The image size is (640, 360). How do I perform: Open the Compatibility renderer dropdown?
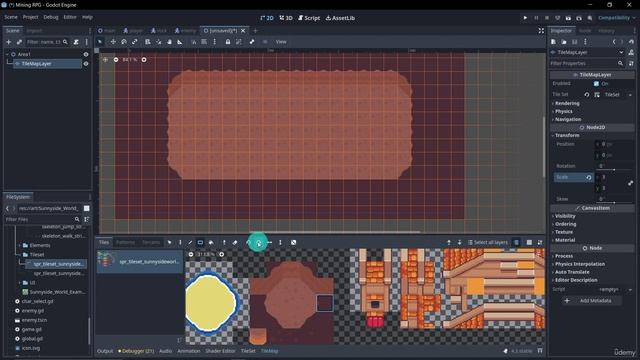pos(617,18)
